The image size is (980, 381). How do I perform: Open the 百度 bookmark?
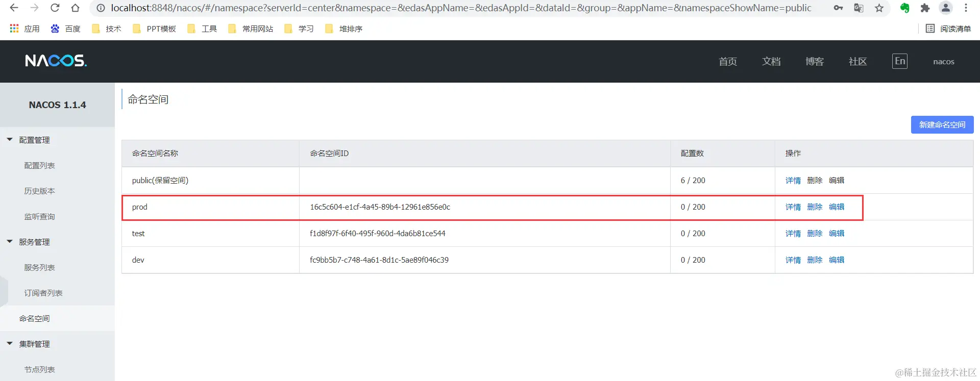65,29
